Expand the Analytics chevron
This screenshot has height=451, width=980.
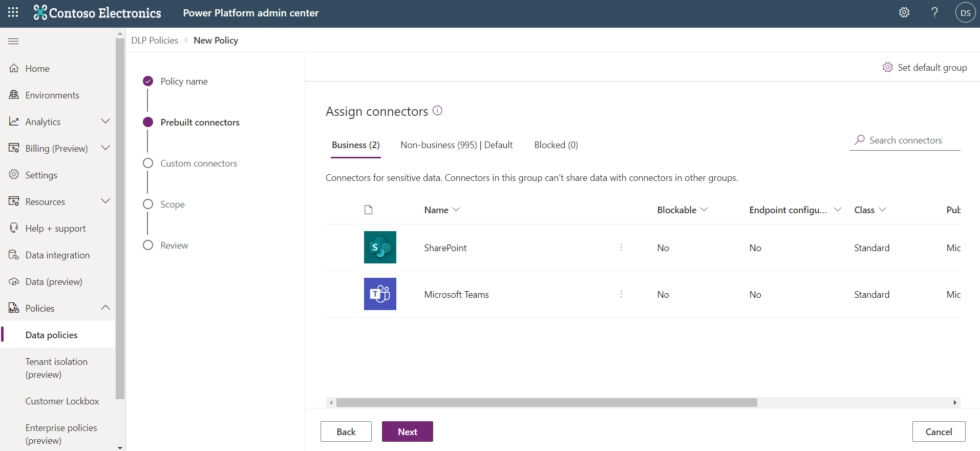tap(105, 121)
